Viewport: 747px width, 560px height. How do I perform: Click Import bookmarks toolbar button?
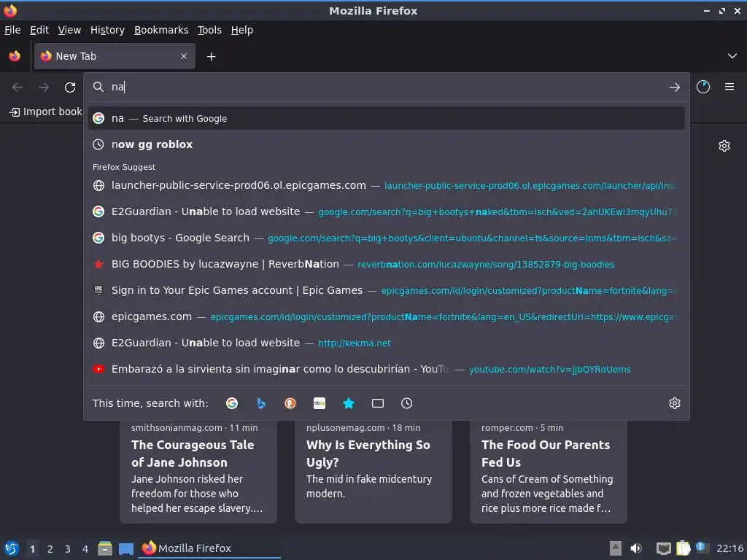click(46, 112)
